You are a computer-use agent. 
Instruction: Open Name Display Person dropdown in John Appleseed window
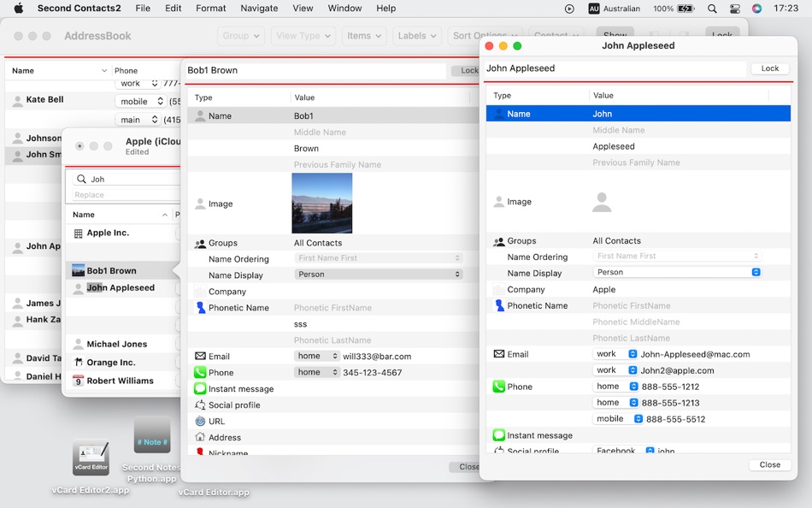(677, 272)
